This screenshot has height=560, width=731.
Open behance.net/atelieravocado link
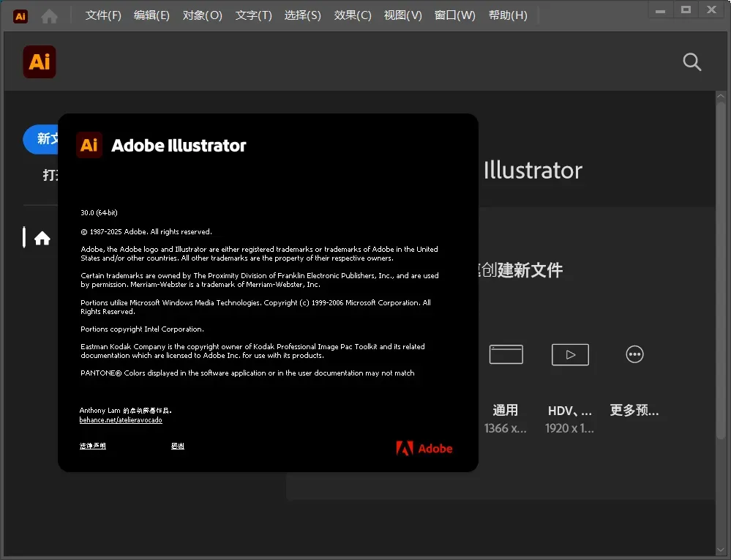[121, 420]
